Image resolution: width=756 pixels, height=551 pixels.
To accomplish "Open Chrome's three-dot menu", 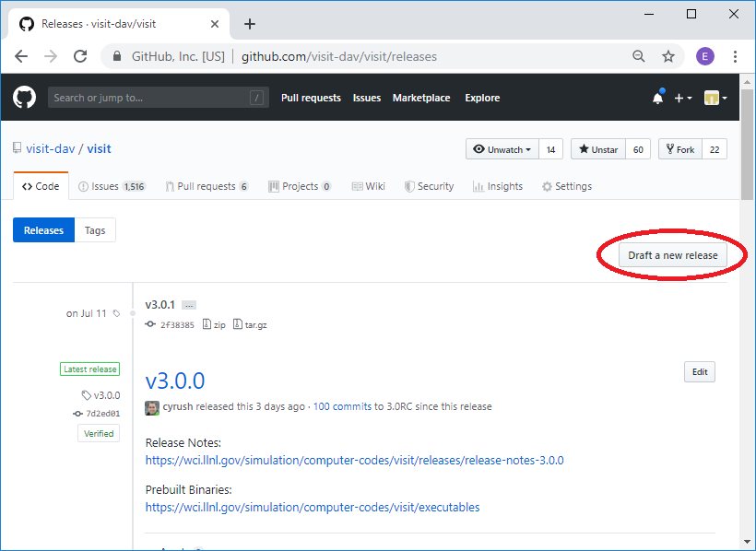I will click(735, 56).
